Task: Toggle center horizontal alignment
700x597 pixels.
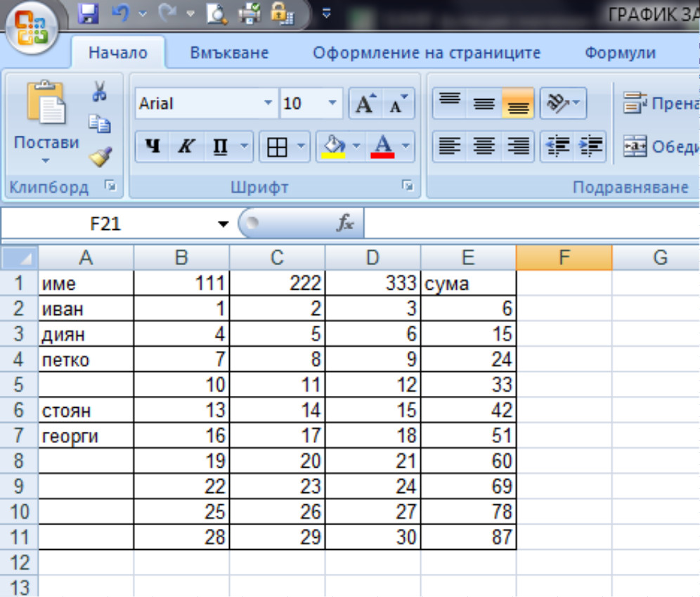Action: [x=484, y=146]
